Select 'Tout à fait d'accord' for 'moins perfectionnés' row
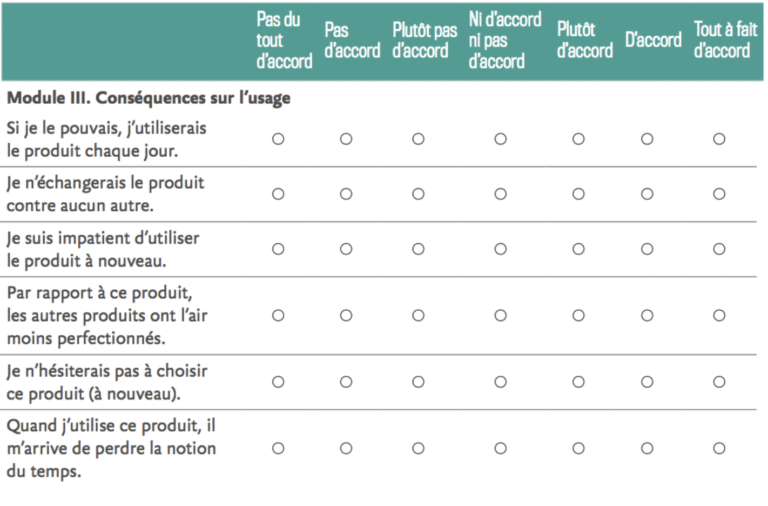The image size is (768, 506). point(719,315)
